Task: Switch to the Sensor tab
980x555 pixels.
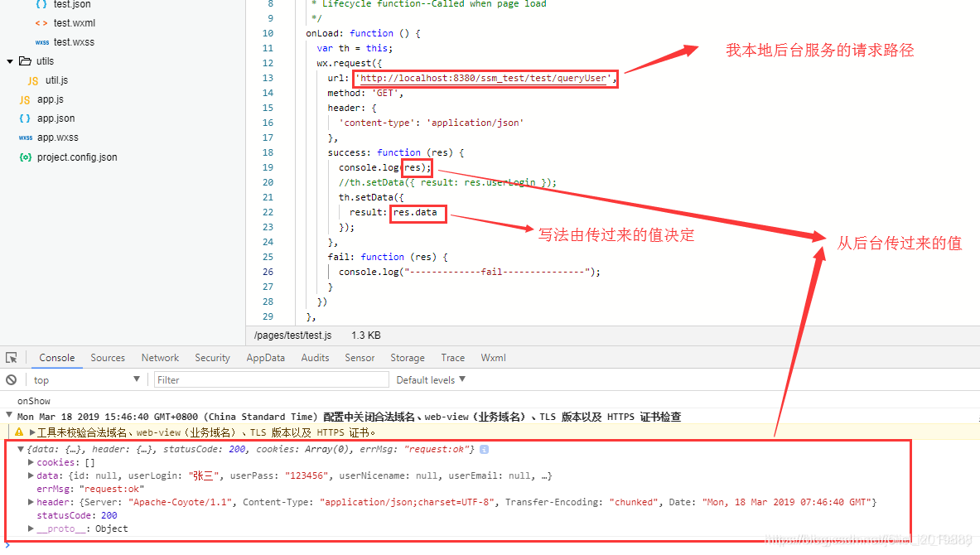Action: tap(360, 358)
